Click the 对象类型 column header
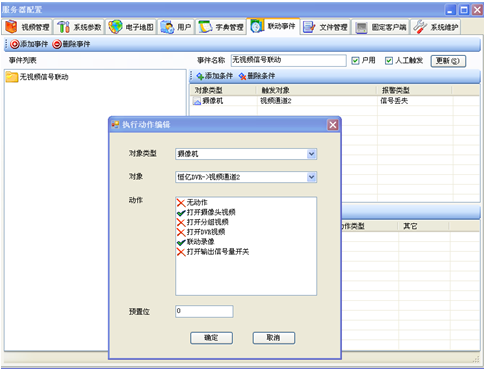This screenshot has width=484, height=370. pos(223,90)
